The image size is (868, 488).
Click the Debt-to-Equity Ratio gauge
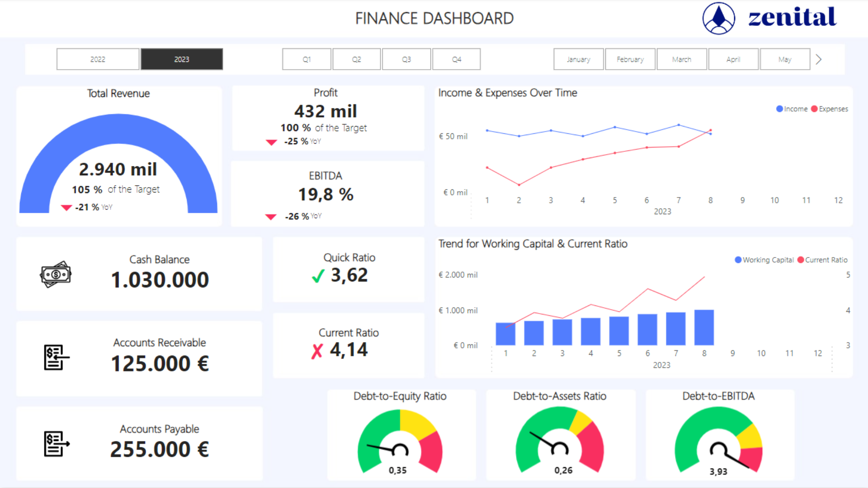(x=400, y=441)
